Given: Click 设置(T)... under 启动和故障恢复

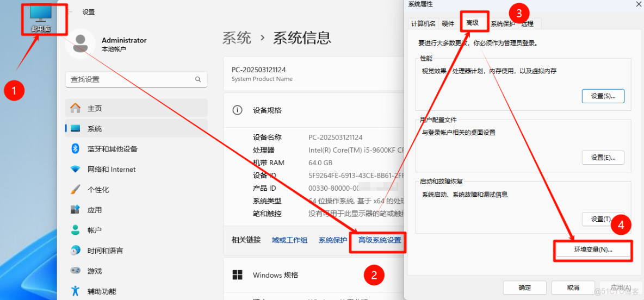Looking at the screenshot, I should (x=603, y=218).
